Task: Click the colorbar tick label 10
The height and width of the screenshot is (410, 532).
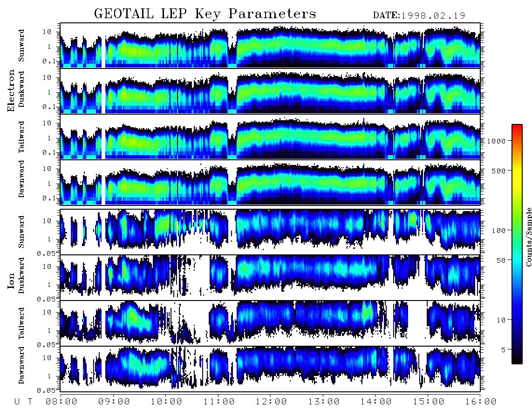Action: click(501, 320)
